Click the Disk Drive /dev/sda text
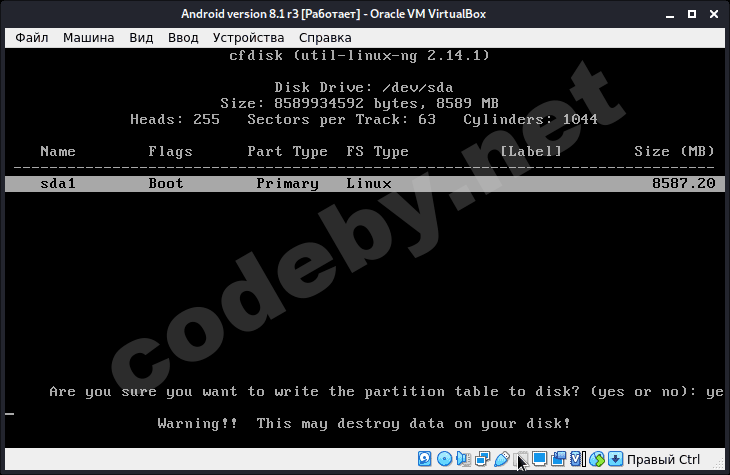This screenshot has height=475, width=730. pos(364,88)
